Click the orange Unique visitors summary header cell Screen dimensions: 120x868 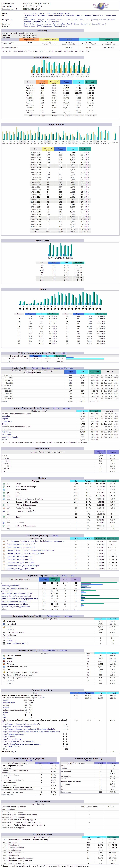pyautogui.click(x=29, y=40)
